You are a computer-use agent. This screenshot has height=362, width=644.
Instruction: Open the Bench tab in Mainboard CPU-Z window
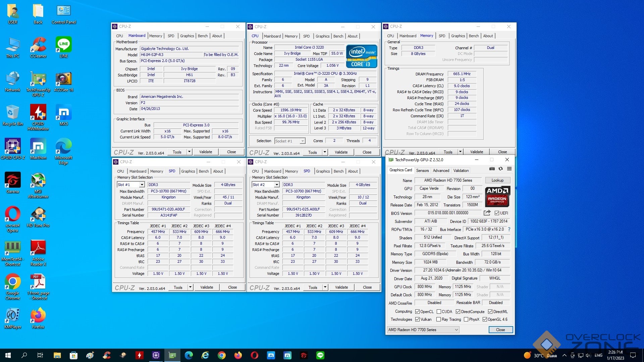(203, 36)
